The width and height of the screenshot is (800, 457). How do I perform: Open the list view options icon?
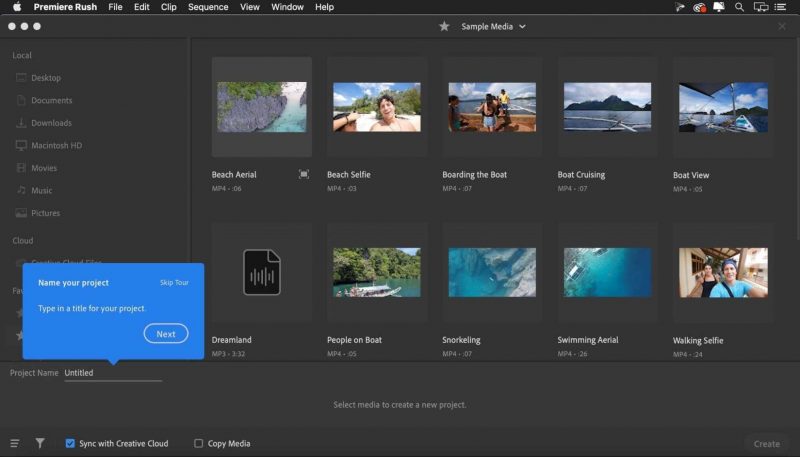click(x=15, y=443)
